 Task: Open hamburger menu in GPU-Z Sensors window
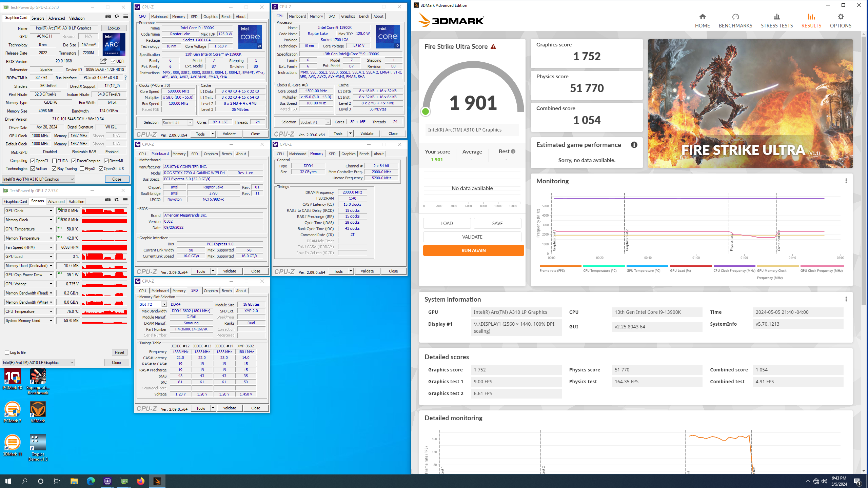(125, 200)
